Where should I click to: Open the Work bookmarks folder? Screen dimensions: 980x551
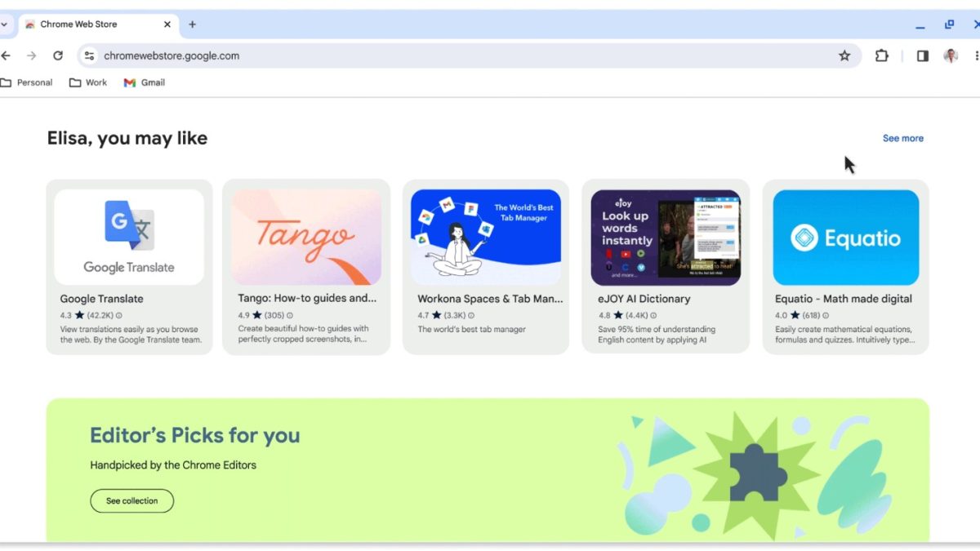[x=88, y=82]
